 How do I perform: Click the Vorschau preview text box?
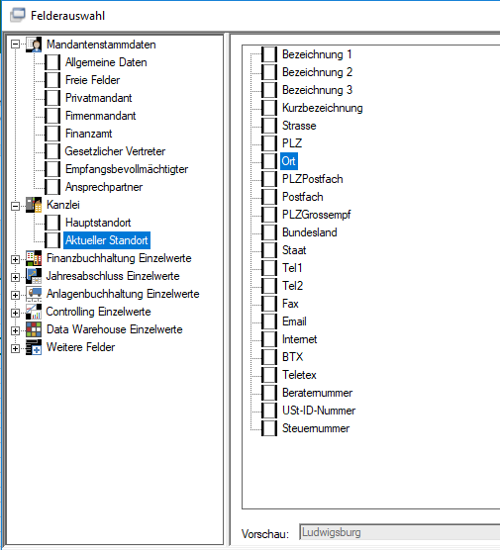click(x=400, y=532)
